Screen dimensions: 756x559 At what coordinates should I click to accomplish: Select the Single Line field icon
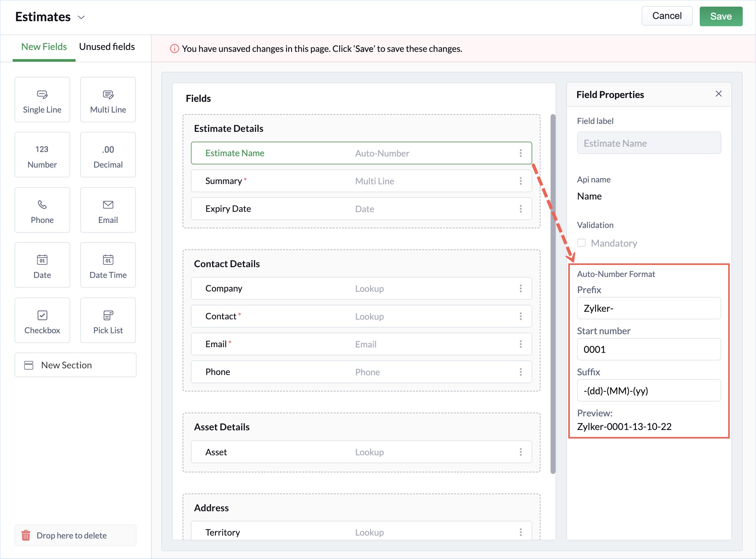(x=42, y=95)
